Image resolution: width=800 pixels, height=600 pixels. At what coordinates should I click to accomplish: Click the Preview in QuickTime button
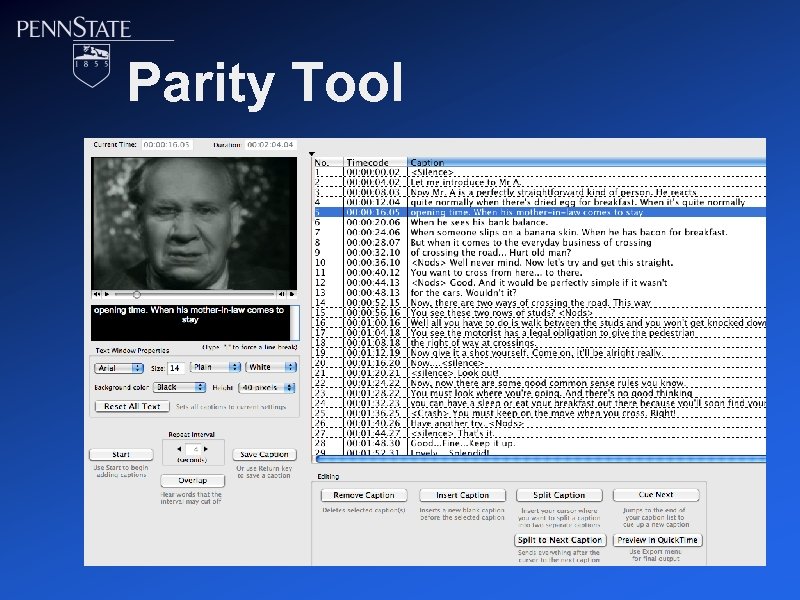click(658, 540)
